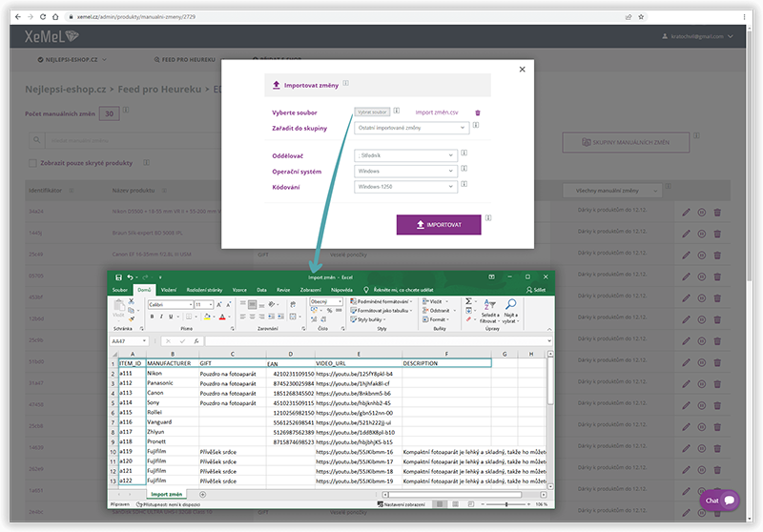Close the import dialog with X
Screen dimensions: 763x532
522,70
